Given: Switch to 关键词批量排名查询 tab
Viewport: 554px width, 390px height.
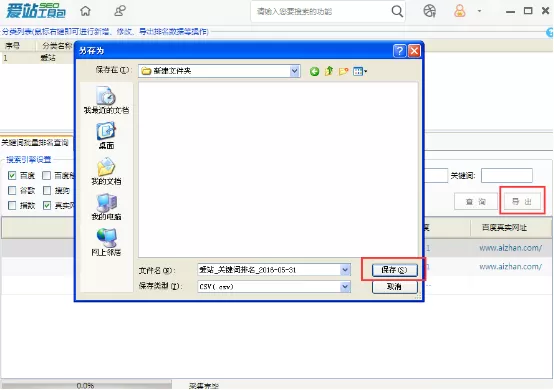Looking at the screenshot, I should 35,143.
